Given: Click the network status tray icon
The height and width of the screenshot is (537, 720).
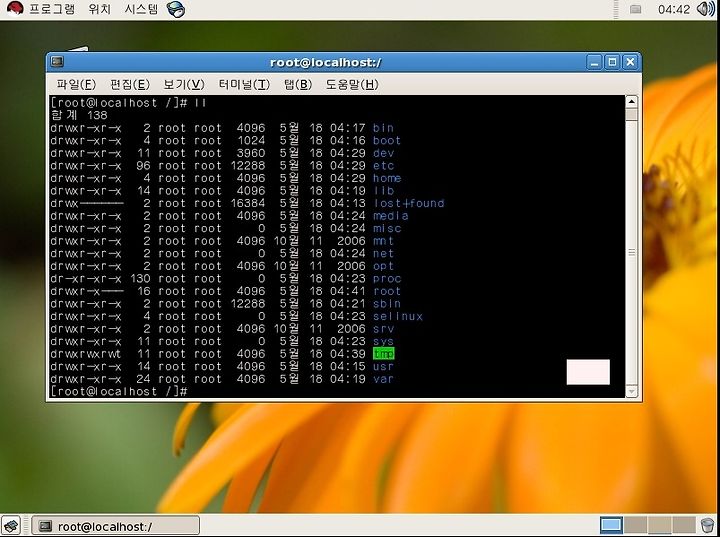Looking at the screenshot, I should 636,9.
